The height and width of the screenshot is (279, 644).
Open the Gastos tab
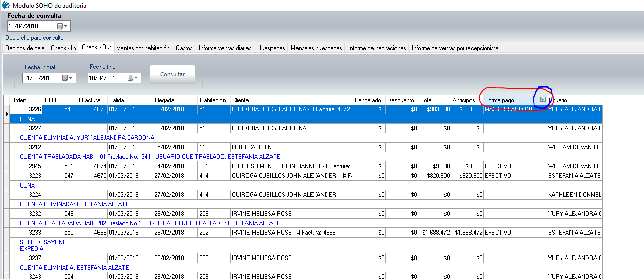[x=184, y=48]
